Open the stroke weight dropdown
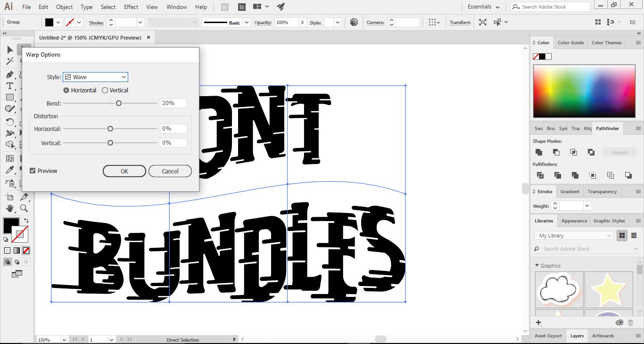Viewport: 644px width, 344px height. pos(140,22)
